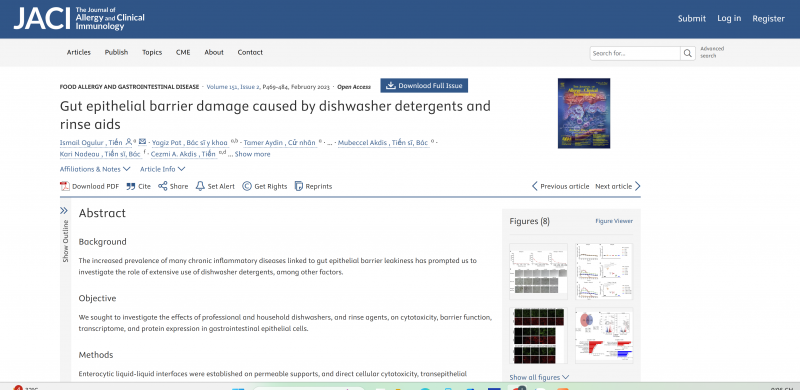Viewport: 800px width, 390px height.
Task: Open the journal cover thumbnail
Action: point(584,113)
